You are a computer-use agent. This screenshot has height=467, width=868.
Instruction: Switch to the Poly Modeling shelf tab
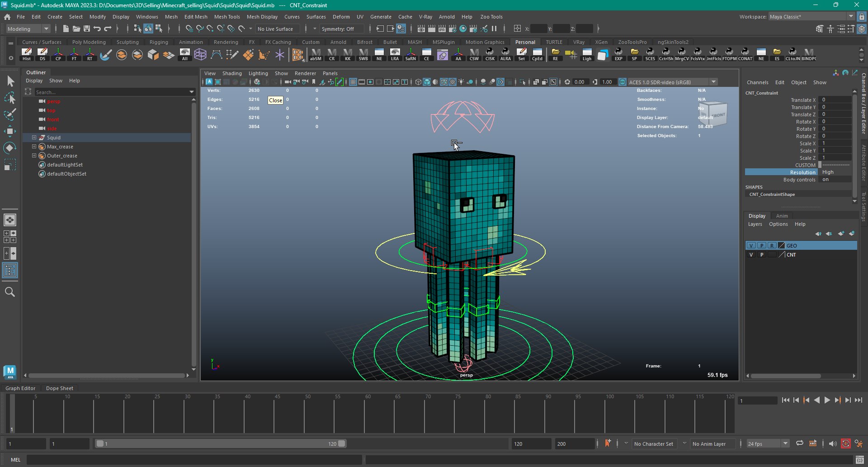pos(89,42)
